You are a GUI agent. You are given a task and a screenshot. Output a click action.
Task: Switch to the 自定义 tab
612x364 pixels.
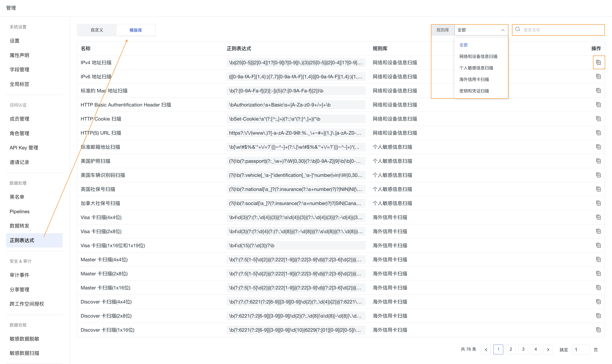97,30
